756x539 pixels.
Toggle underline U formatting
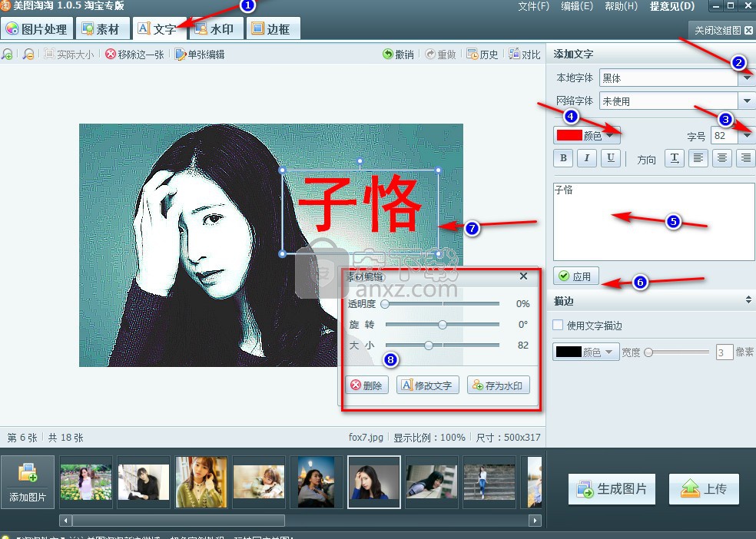point(610,158)
